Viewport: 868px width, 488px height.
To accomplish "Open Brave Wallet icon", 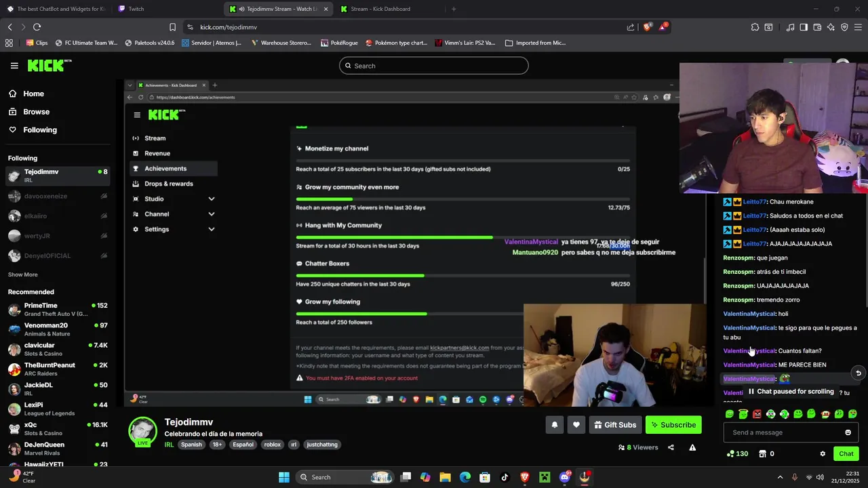I will tap(817, 27).
